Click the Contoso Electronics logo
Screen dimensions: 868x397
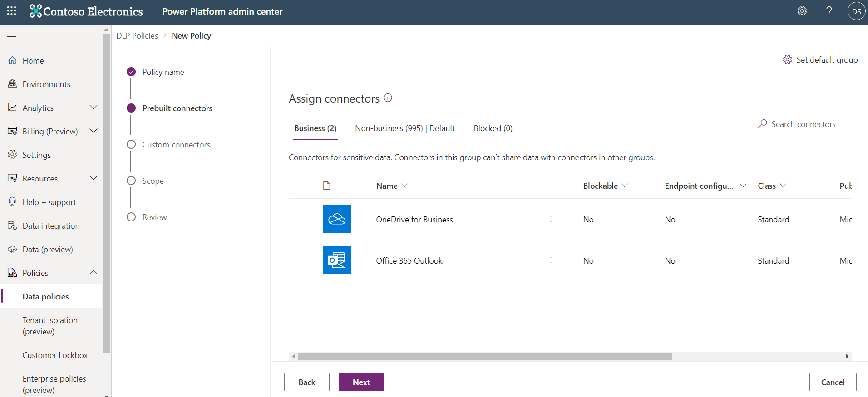pos(86,11)
